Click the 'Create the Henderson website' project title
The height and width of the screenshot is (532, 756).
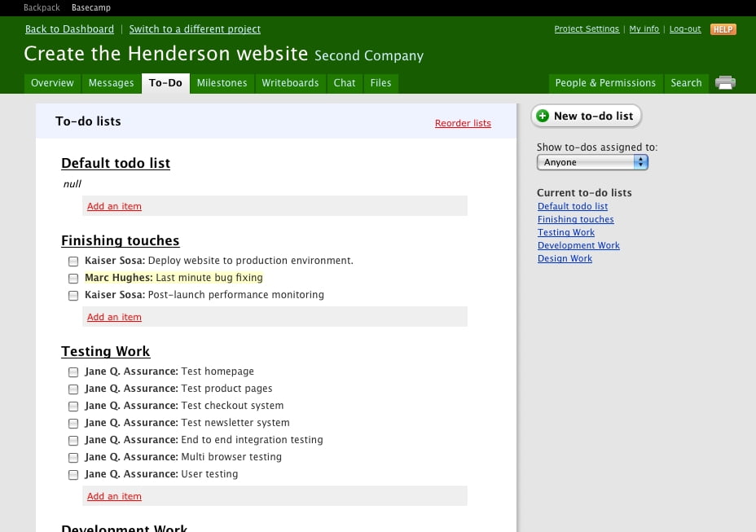point(166,53)
